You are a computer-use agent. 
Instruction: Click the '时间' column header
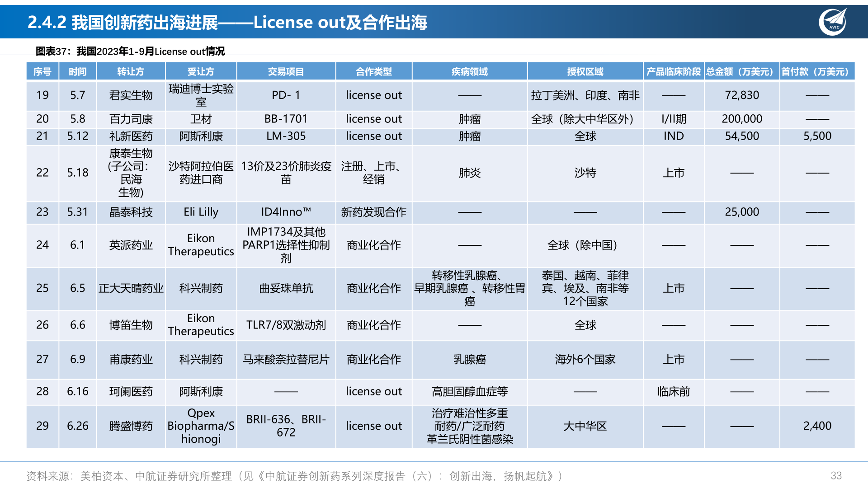click(78, 72)
